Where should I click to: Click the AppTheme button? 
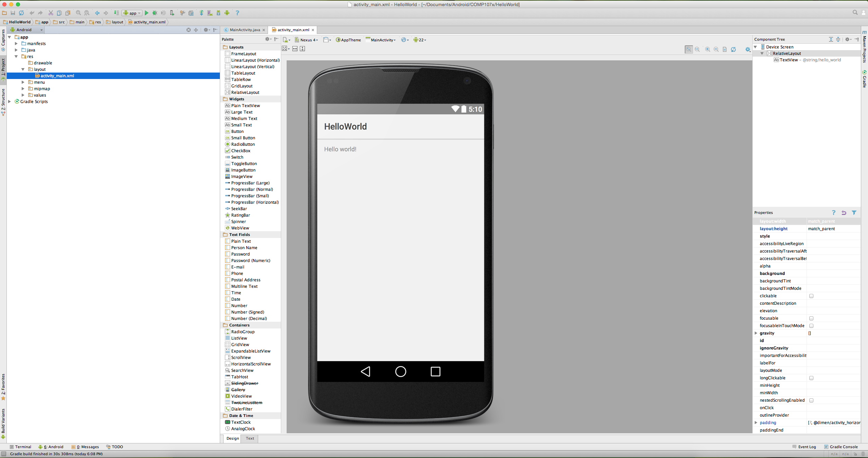pyautogui.click(x=348, y=40)
